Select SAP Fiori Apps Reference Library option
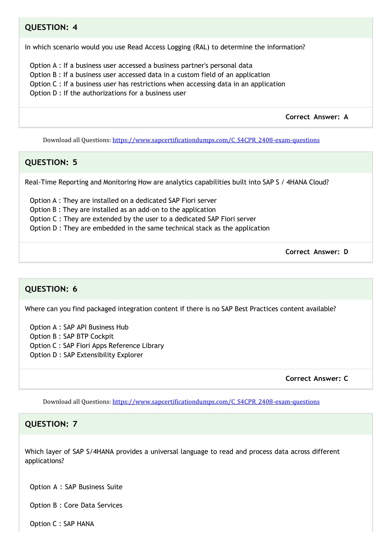 pyautogui.click(x=97, y=346)
